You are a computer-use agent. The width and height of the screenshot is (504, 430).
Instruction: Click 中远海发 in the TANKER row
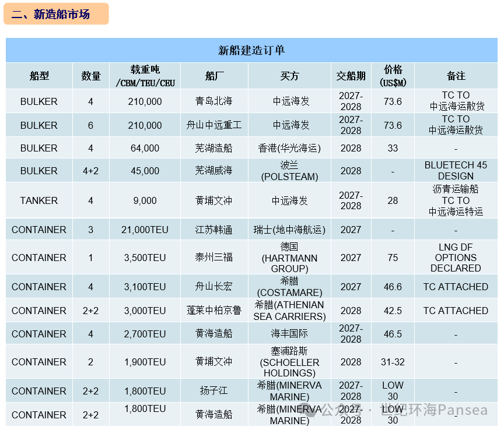pyautogui.click(x=289, y=200)
